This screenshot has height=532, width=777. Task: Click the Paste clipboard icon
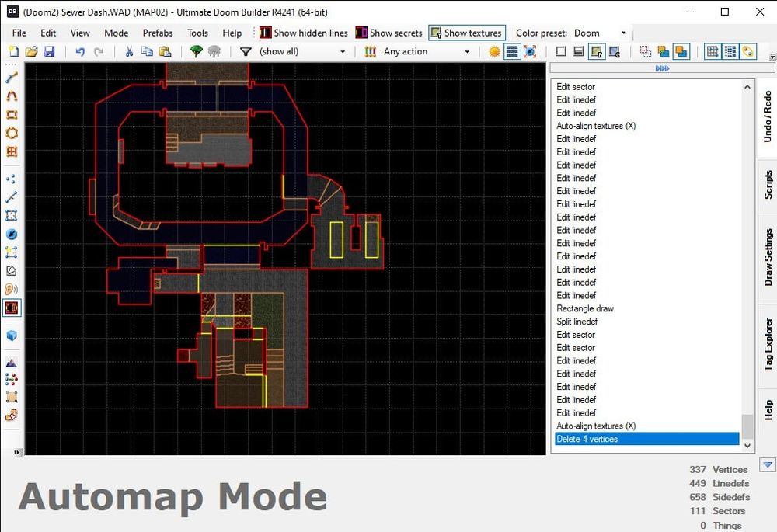(x=165, y=51)
